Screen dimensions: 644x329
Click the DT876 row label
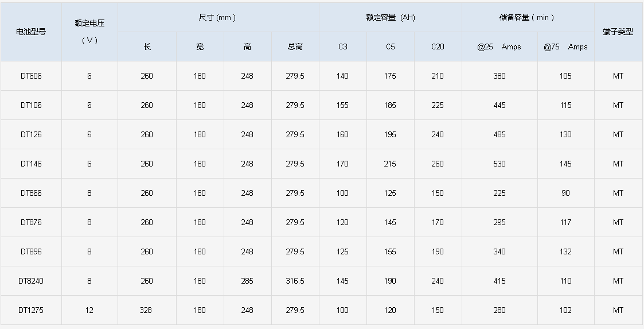[x=31, y=222]
